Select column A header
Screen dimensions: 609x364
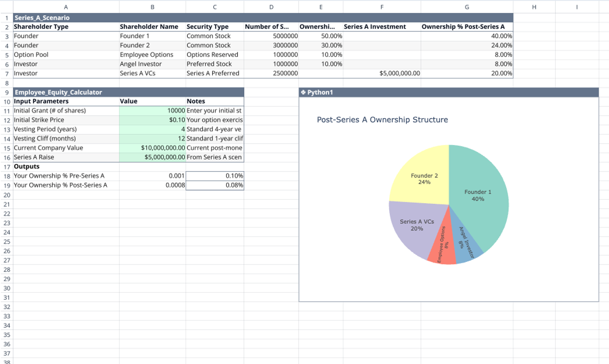coord(66,7)
